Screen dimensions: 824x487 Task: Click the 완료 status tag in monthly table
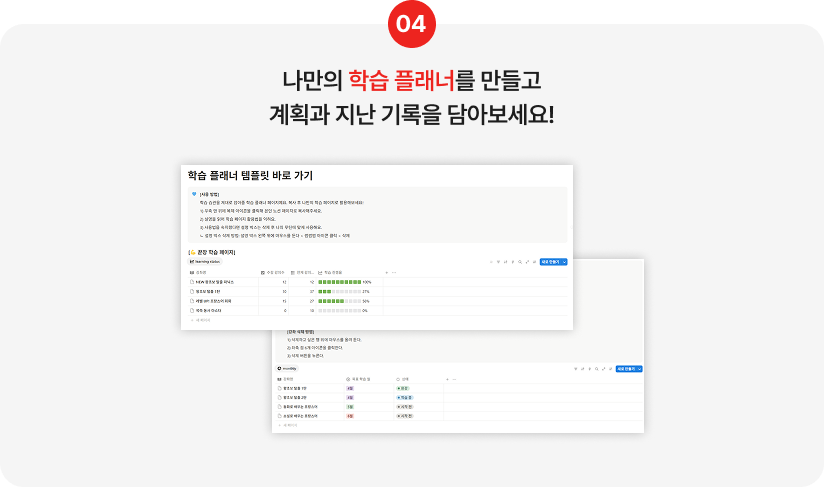403,388
